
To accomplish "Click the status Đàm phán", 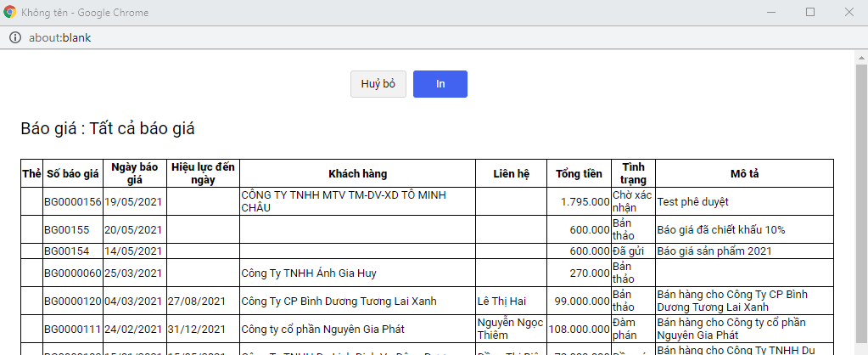I will pos(625,329).
